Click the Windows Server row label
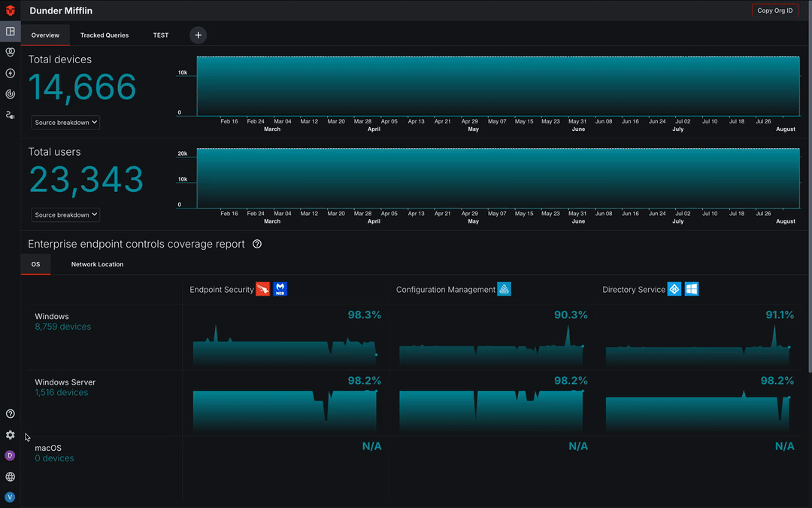The width and height of the screenshot is (812, 508). coord(65,382)
